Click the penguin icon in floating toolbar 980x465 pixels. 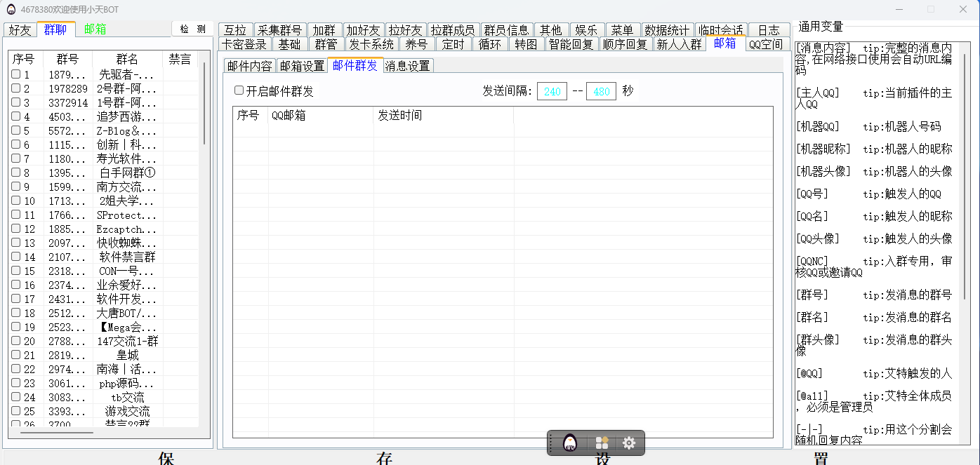click(570, 443)
